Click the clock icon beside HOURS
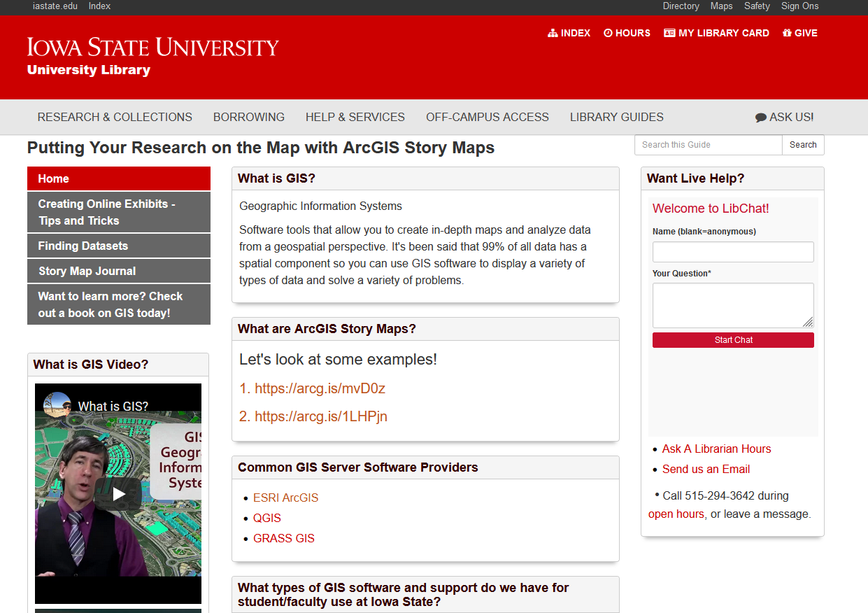The width and height of the screenshot is (868, 613). [607, 33]
